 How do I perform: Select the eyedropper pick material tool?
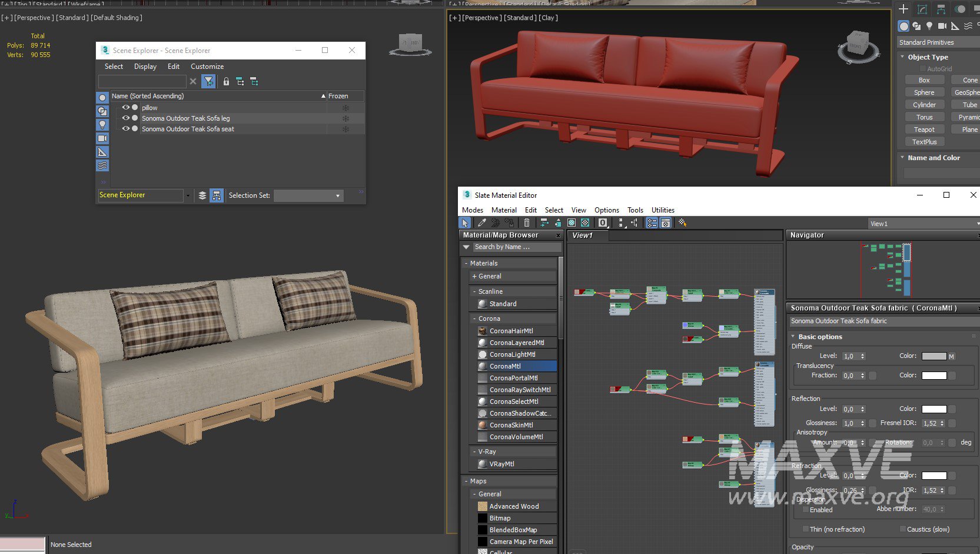coord(482,223)
